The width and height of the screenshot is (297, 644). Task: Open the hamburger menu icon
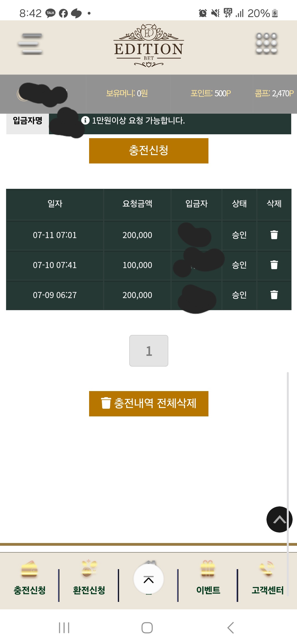30,44
